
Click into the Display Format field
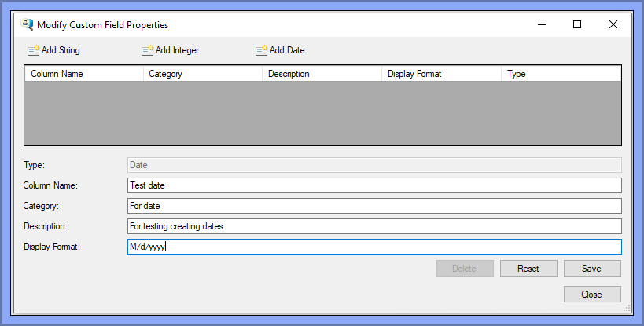pos(374,247)
